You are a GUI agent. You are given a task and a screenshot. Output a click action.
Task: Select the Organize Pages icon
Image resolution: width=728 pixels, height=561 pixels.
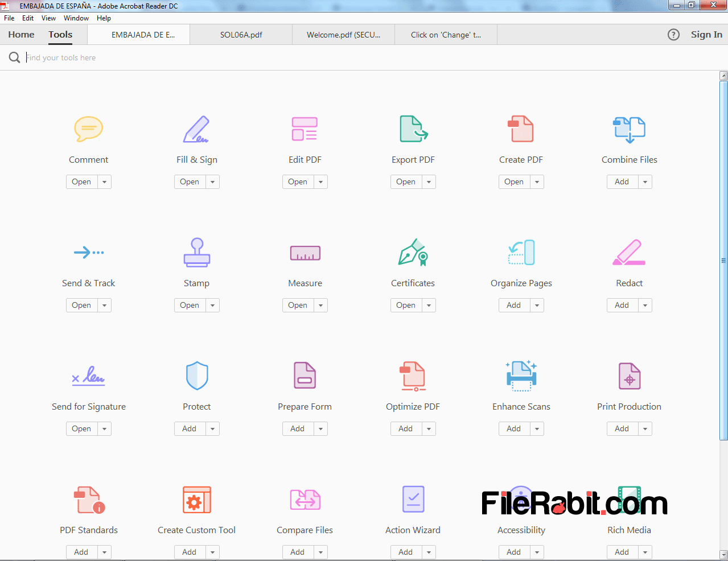click(x=521, y=253)
